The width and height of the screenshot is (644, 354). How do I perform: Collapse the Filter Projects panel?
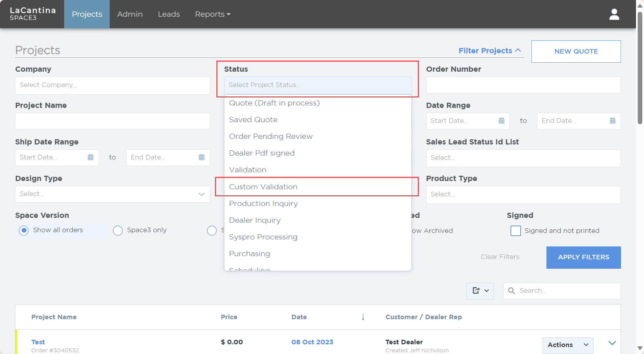click(490, 51)
